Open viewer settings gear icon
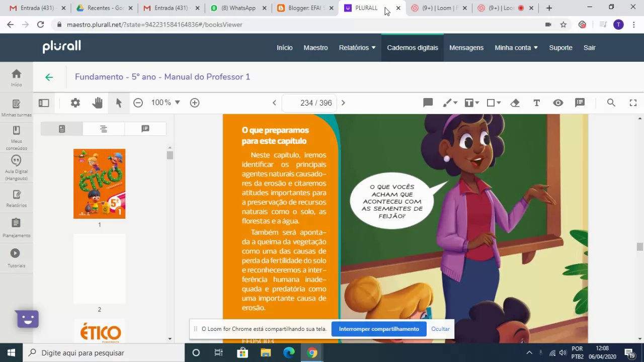This screenshot has height=362, width=644. [75, 103]
